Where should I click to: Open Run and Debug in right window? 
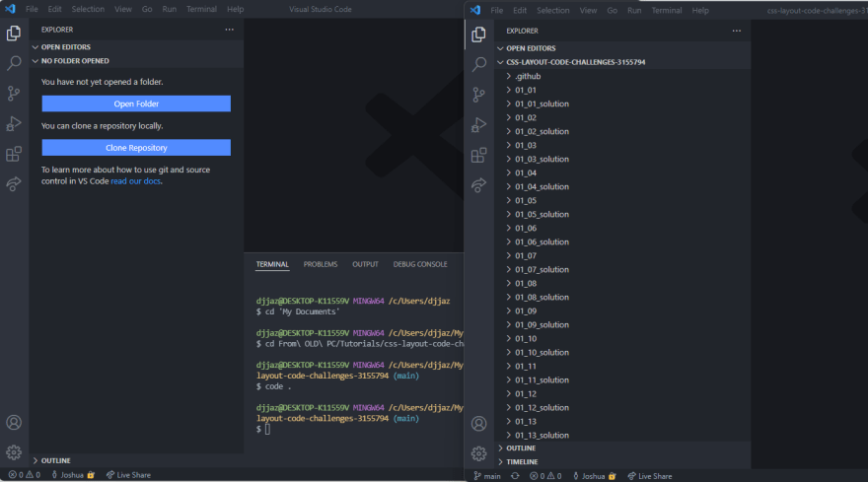pyautogui.click(x=478, y=124)
